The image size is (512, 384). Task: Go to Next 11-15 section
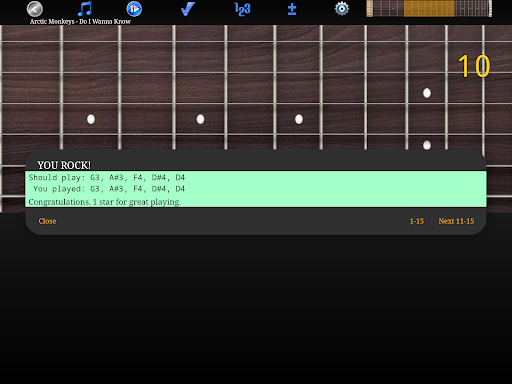coord(456,221)
